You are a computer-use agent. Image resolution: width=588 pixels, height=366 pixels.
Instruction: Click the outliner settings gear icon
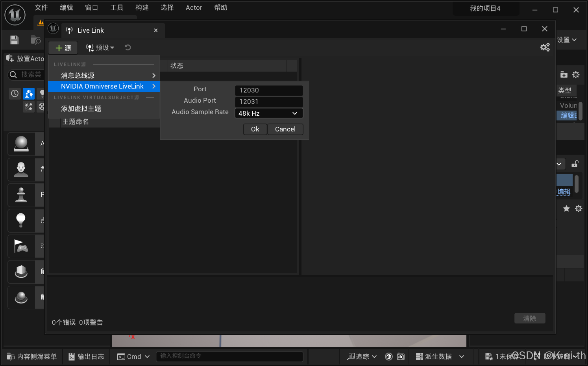click(576, 75)
